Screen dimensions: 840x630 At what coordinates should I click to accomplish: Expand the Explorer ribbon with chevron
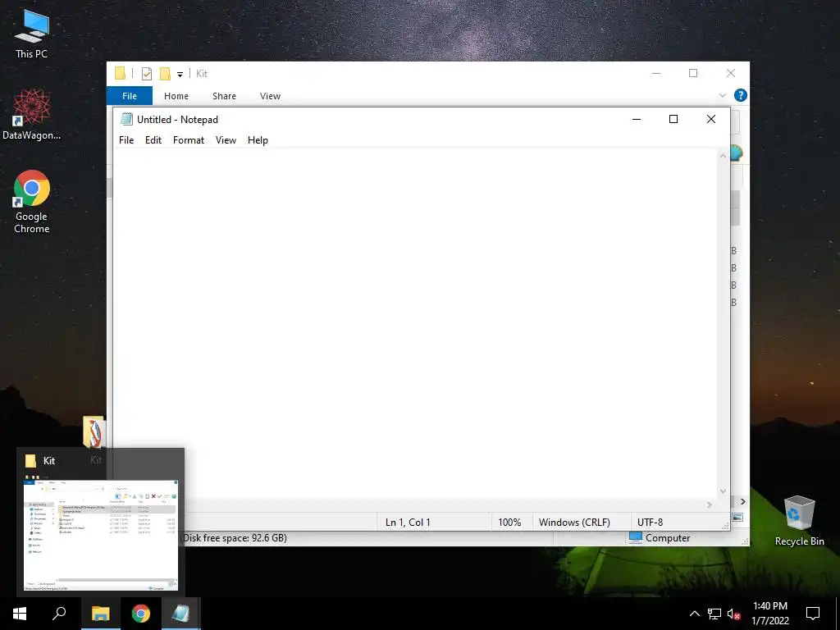coord(722,95)
